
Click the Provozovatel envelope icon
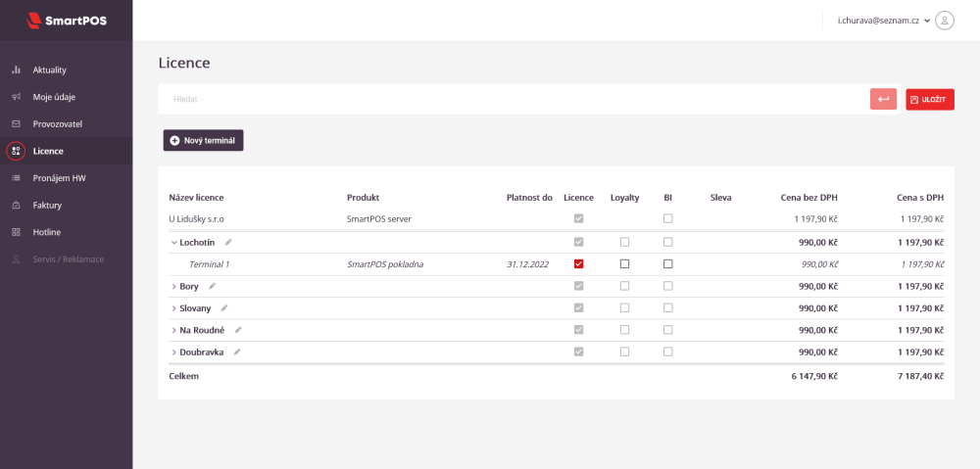click(16, 124)
